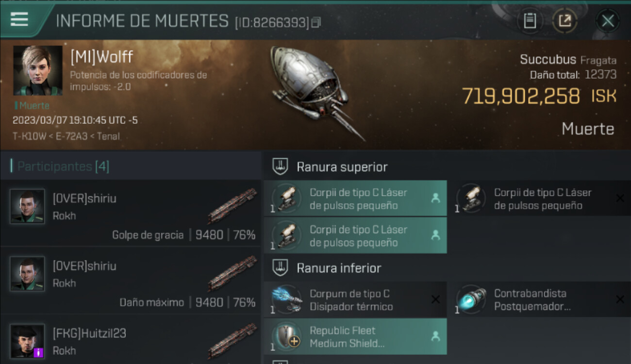The width and height of the screenshot is (631, 364).
Task: Select Contrabandista Postquemador module
Action: (x=543, y=300)
